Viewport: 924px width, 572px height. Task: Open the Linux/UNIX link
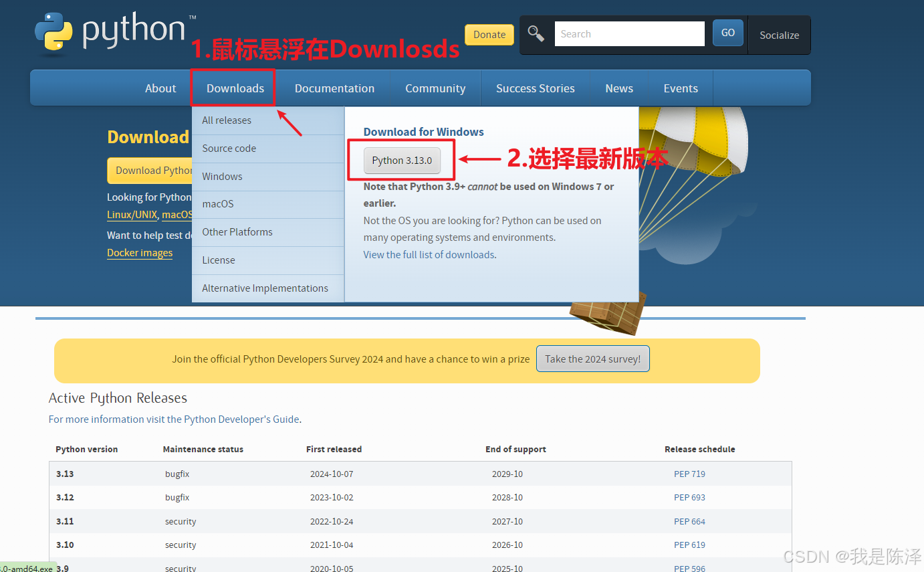coord(132,215)
